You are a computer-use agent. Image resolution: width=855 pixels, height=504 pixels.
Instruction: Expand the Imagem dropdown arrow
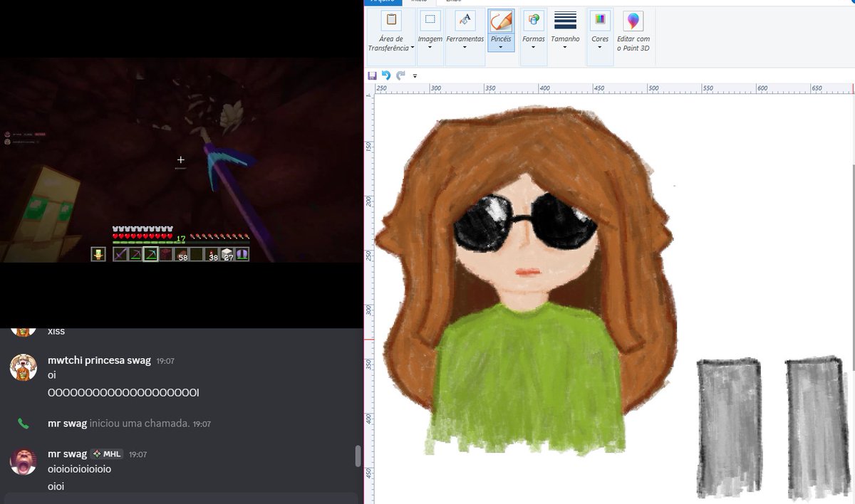coord(430,48)
